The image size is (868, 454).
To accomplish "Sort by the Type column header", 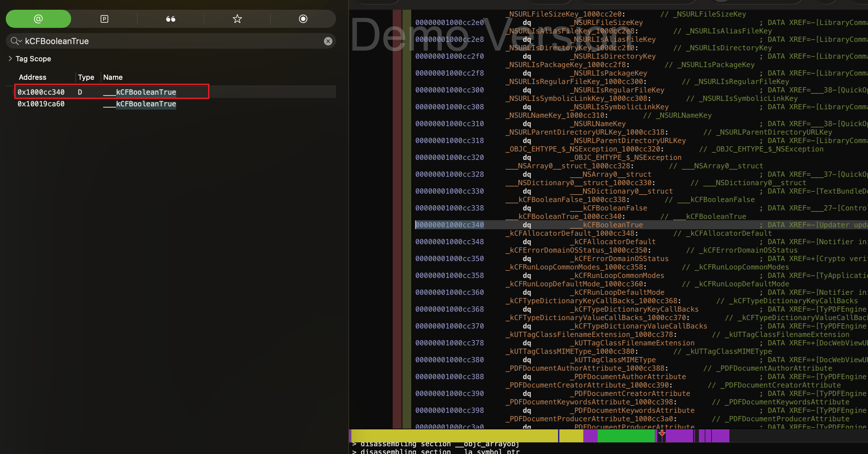I will tap(86, 77).
